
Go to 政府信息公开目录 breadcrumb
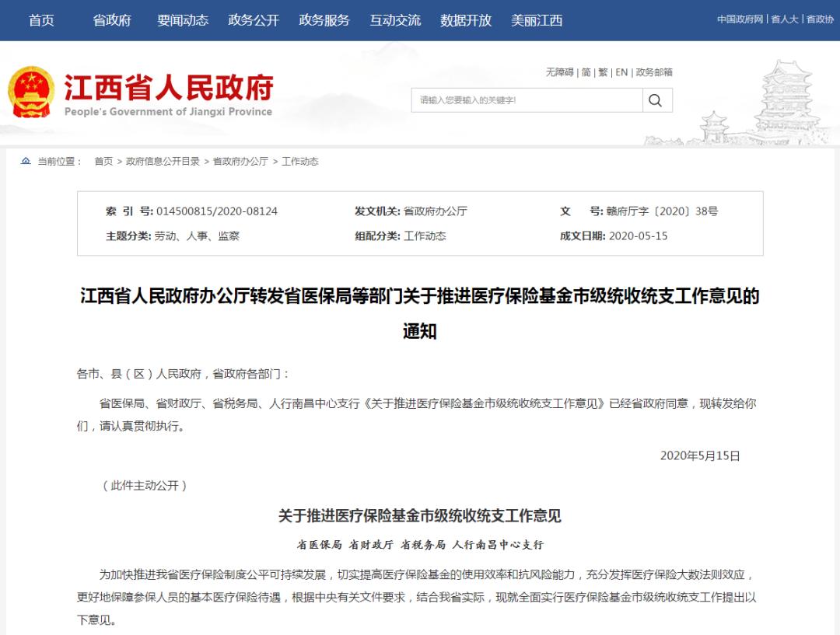[x=163, y=161]
